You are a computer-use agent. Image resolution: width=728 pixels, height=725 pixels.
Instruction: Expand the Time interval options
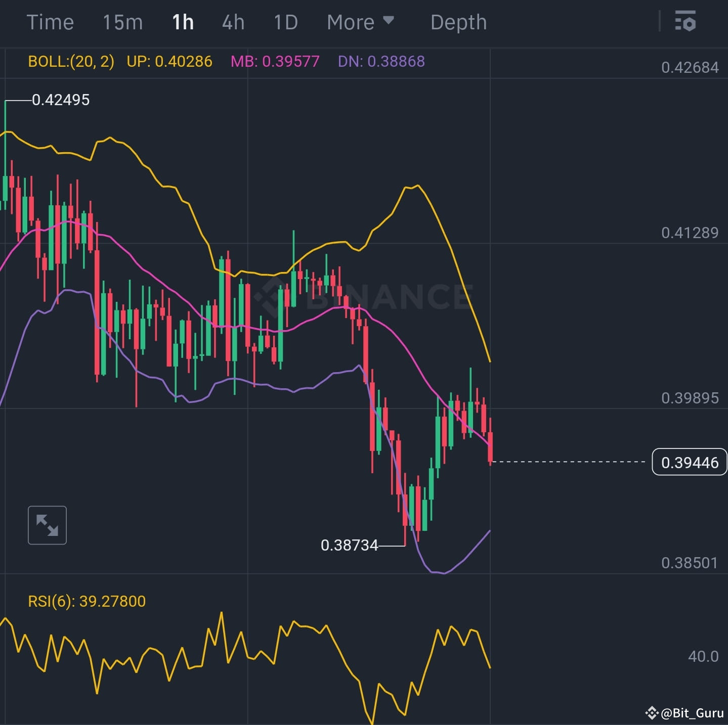(50, 22)
